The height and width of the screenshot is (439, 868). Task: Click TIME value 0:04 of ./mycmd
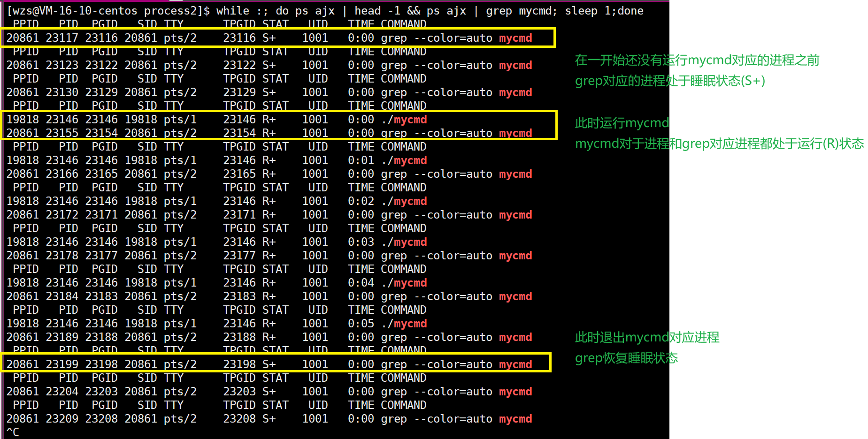pyautogui.click(x=361, y=283)
